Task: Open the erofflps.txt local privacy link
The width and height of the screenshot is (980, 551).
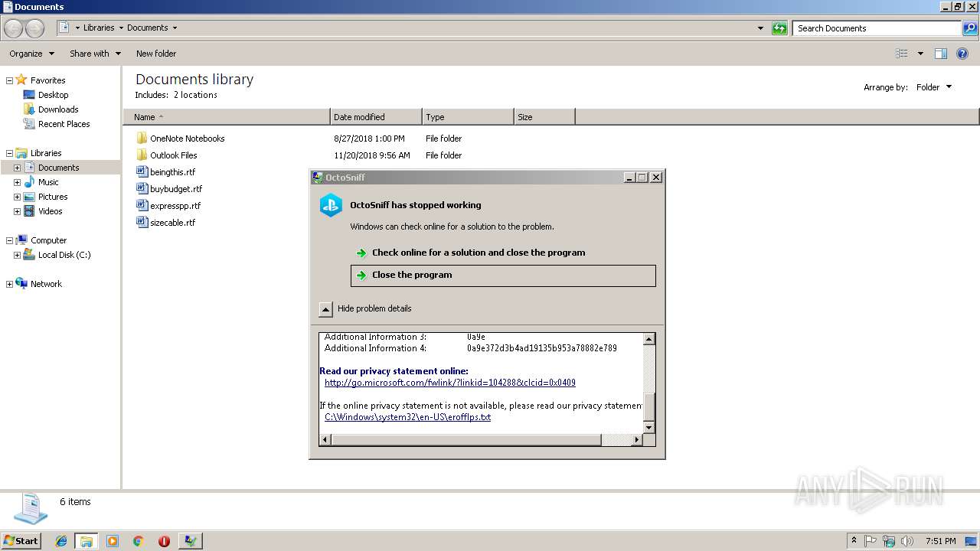Action: pos(407,417)
